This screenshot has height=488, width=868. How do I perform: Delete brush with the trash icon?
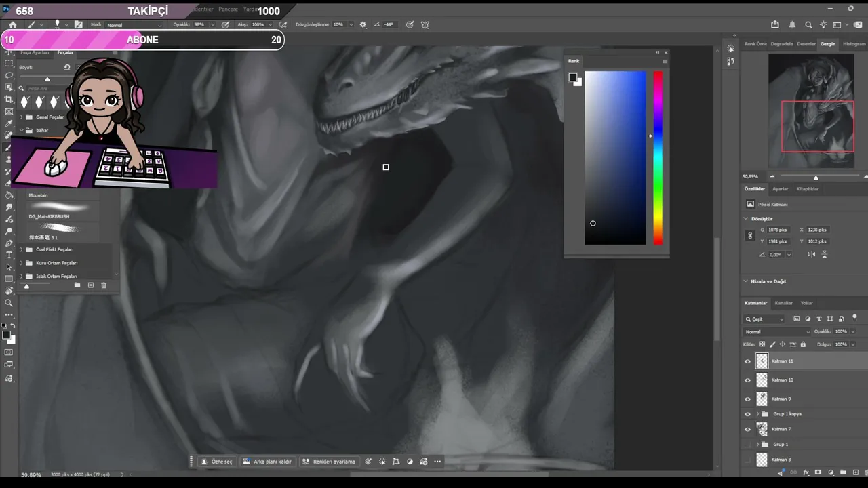(x=104, y=285)
